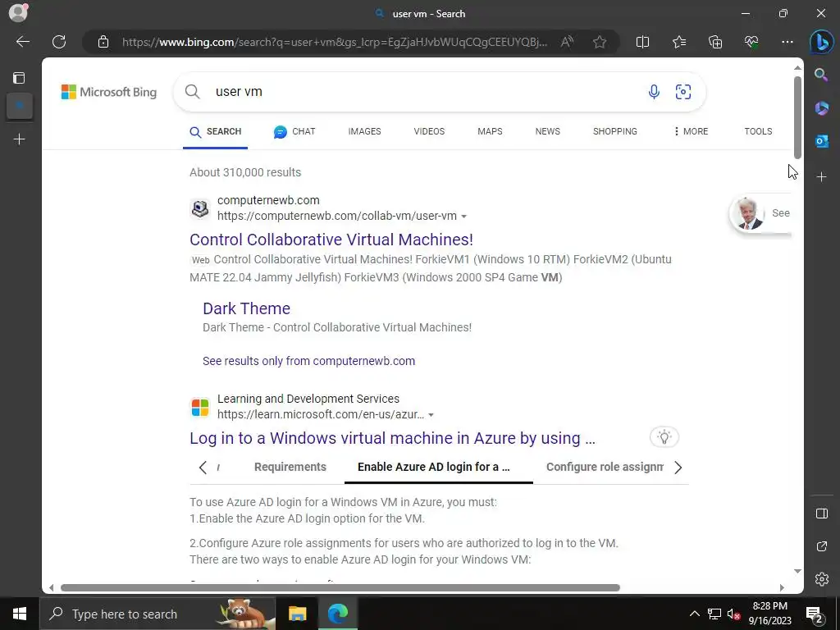The height and width of the screenshot is (630, 840).
Task: Open the Read aloud icon in address bar
Action: pos(567,42)
